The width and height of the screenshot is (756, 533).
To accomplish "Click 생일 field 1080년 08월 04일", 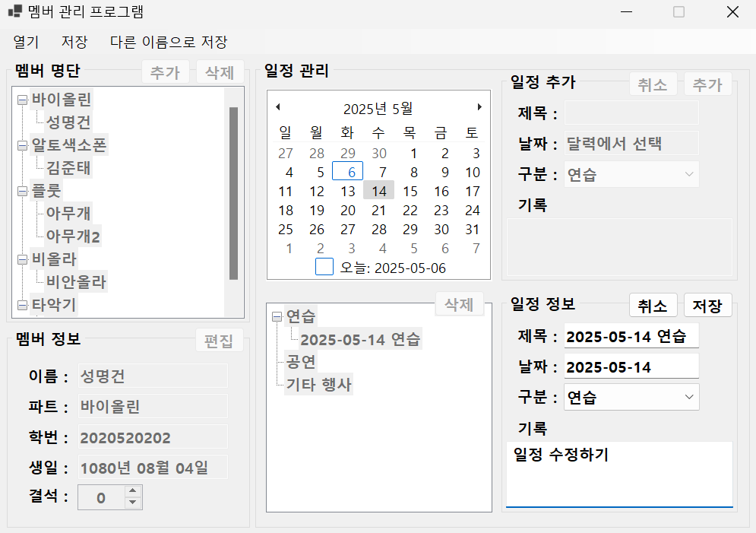I will 153,467.
